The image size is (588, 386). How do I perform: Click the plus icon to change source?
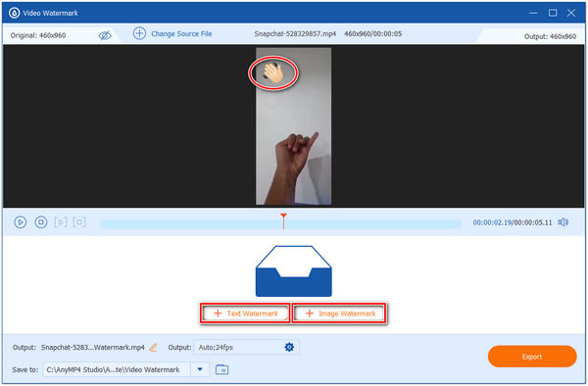139,33
